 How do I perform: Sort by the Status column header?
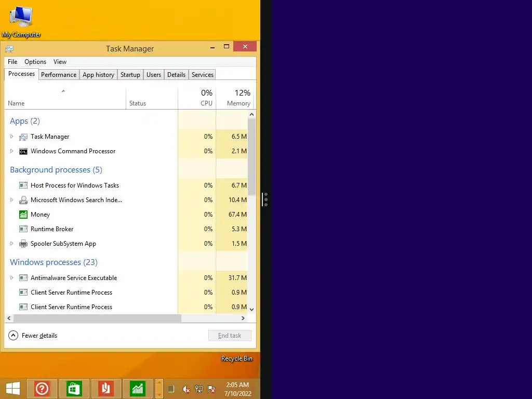pyautogui.click(x=152, y=98)
